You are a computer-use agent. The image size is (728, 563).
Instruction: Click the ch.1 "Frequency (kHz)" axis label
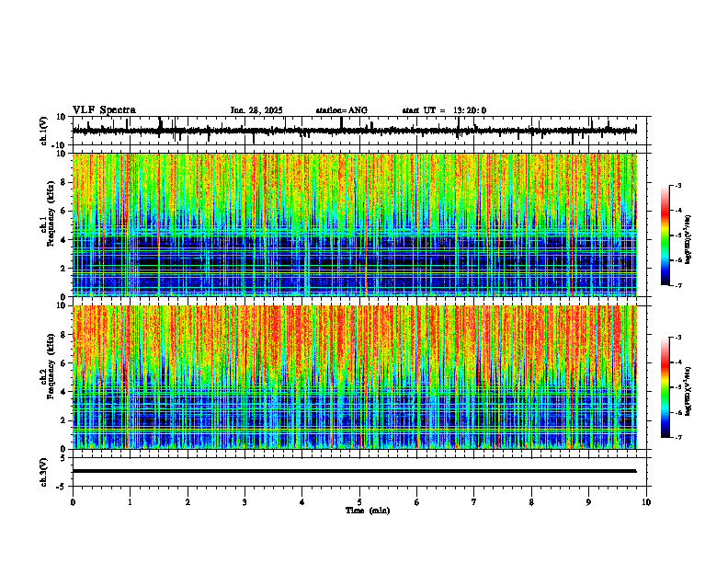pyautogui.click(x=51, y=213)
